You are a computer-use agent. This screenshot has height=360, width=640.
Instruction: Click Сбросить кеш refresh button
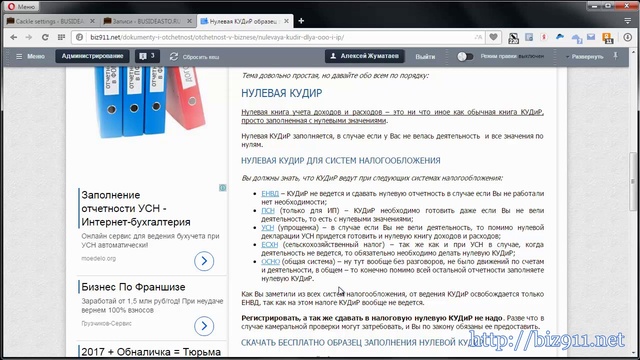(195, 57)
